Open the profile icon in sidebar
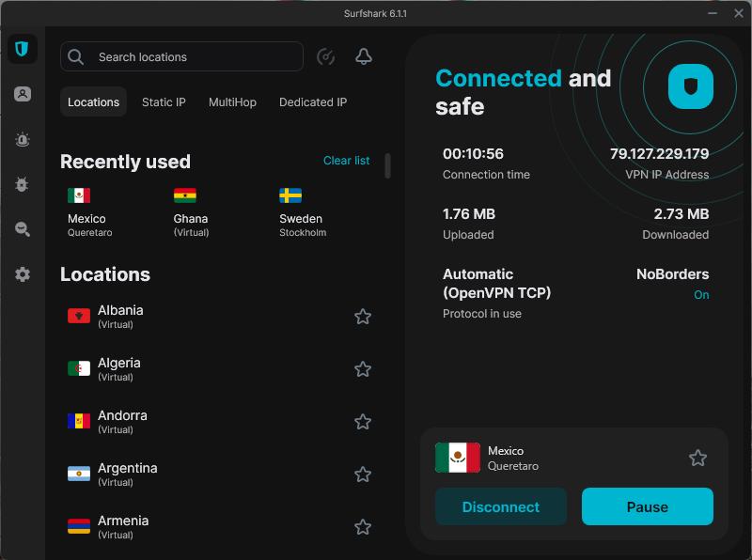The image size is (752, 560). click(x=22, y=94)
